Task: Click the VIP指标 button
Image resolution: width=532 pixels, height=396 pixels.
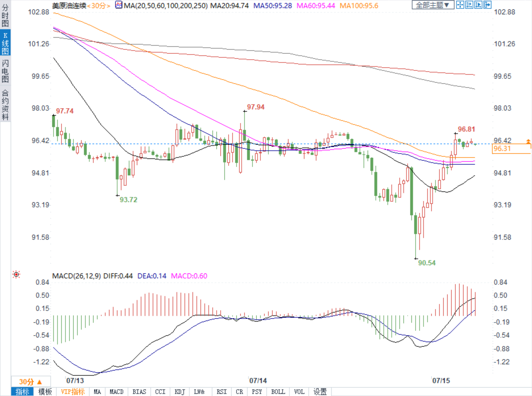Action: pos(73,392)
